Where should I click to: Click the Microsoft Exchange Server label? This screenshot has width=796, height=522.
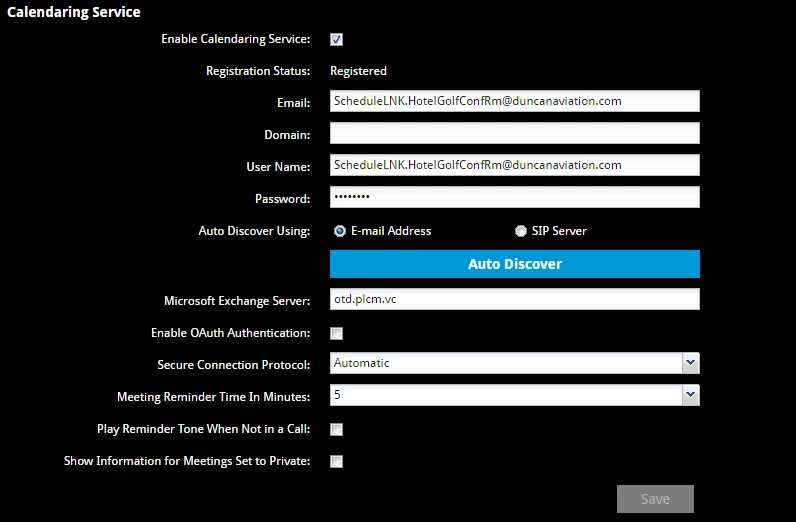pyautogui.click(x=237, y=301)
